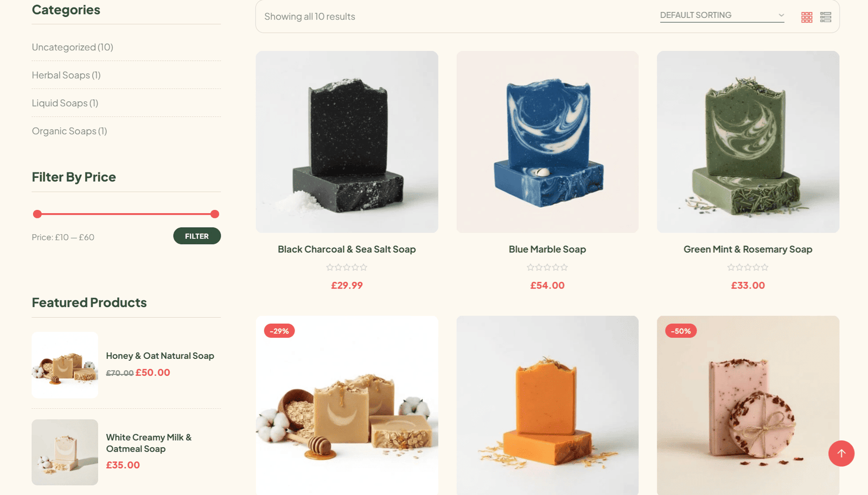Open Black Charcoal & Sea Salt Soap
Screen dimensions: 868x495
(x=347, y=249)
